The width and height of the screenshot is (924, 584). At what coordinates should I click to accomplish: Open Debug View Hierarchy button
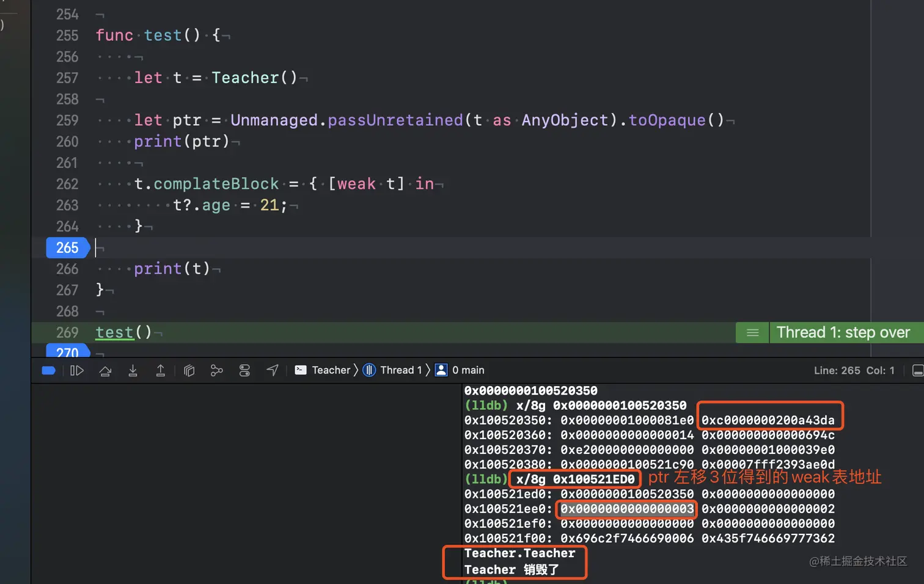(x=189, y=370)
